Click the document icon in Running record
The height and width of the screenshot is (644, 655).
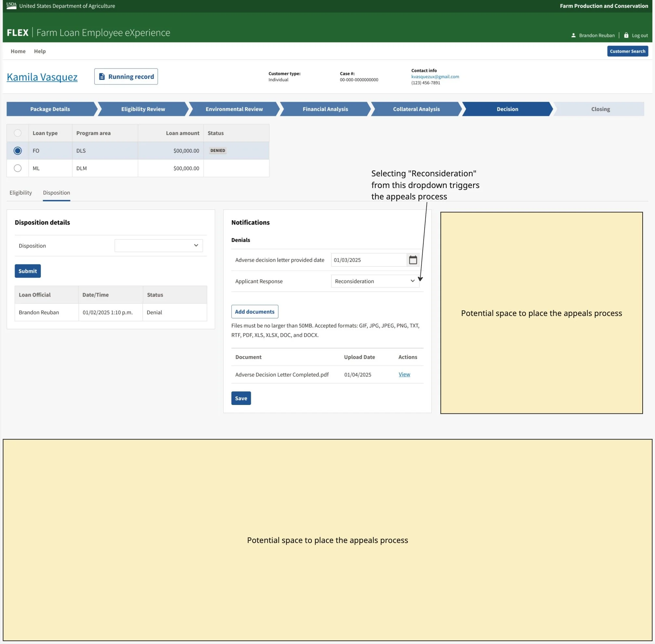[101, 76]
